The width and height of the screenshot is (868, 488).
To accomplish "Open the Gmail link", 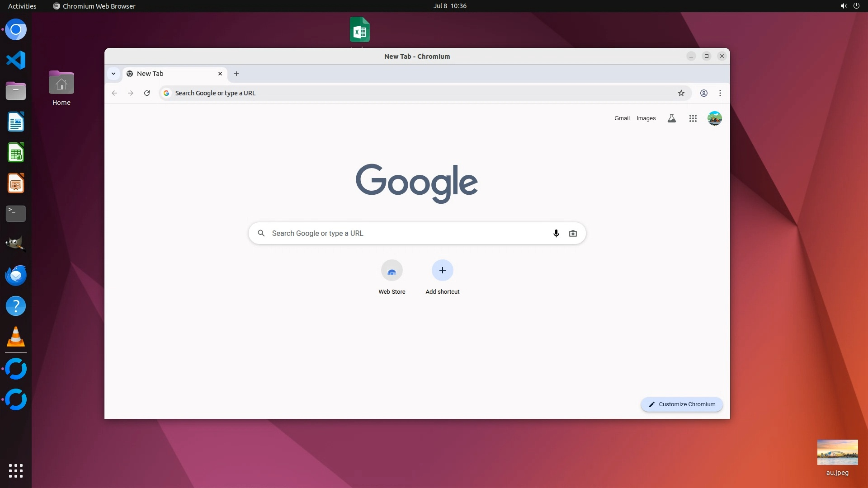I will [622, 118].
